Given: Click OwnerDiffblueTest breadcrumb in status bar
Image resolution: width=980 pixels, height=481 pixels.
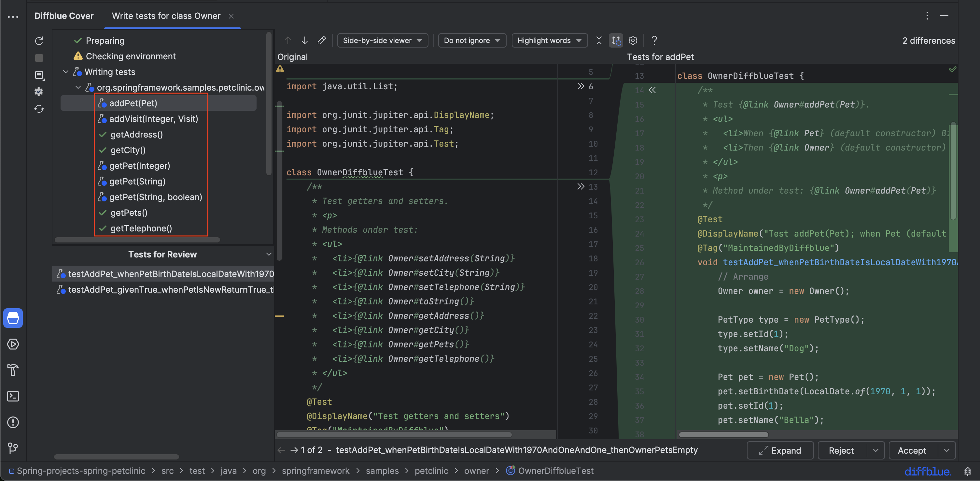Looking at the screenshot, I should (x=550, y=471).
